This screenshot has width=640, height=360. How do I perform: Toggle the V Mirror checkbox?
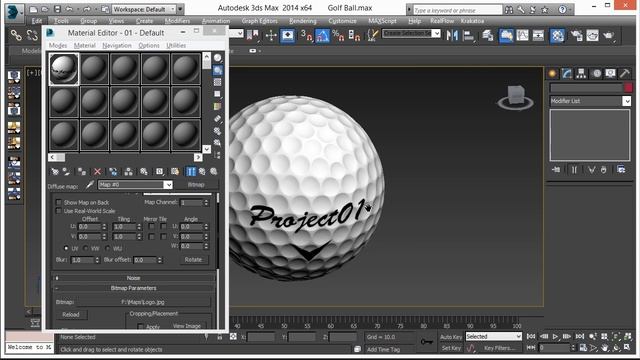(x=151, y=237)
